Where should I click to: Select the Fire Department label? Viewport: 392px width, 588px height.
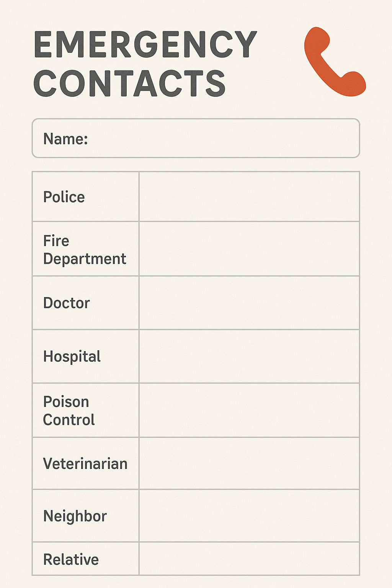click(x=85, y=250)
